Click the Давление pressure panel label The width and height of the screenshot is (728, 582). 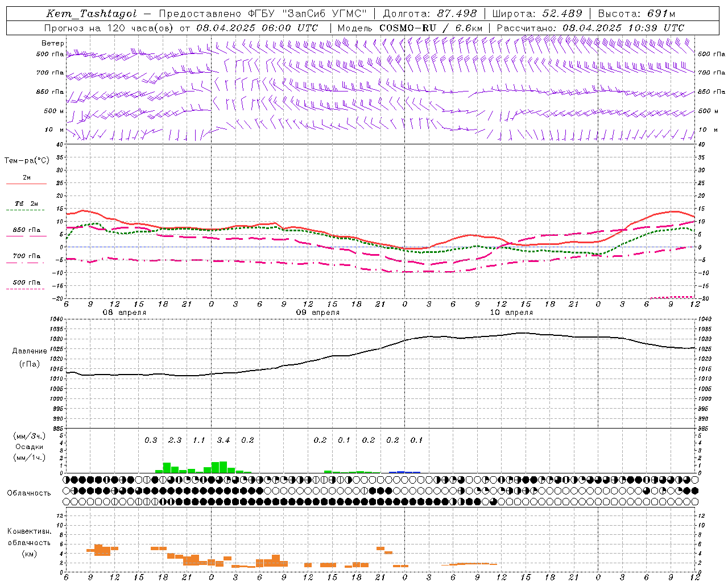(x=30, y=351)
